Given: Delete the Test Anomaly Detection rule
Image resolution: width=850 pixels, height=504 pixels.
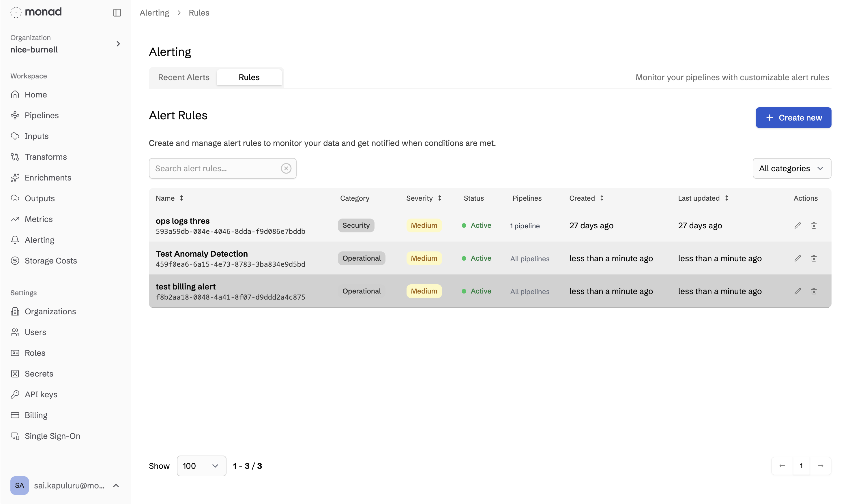Looking at the screenshot, I should [x=814, y=258].
